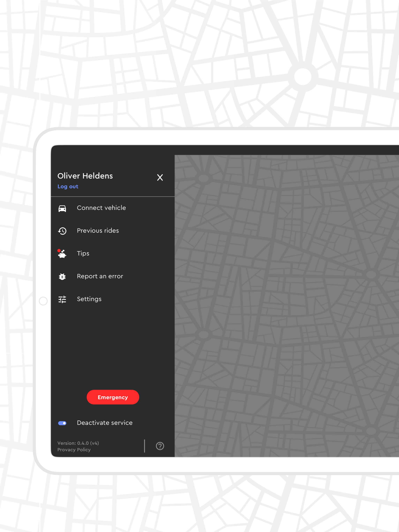Image resolution: width=399 pixels, height=532 pixels.
Task: Select the Report an error entry
Action: point(113,277)
